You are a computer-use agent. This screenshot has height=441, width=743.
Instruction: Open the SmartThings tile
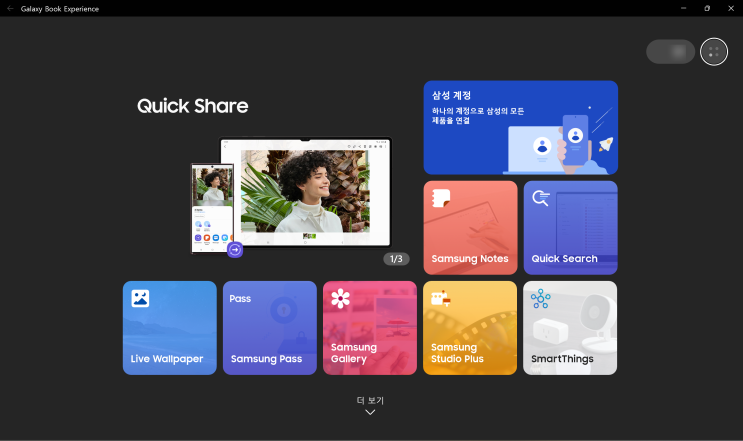pos(570,328)
